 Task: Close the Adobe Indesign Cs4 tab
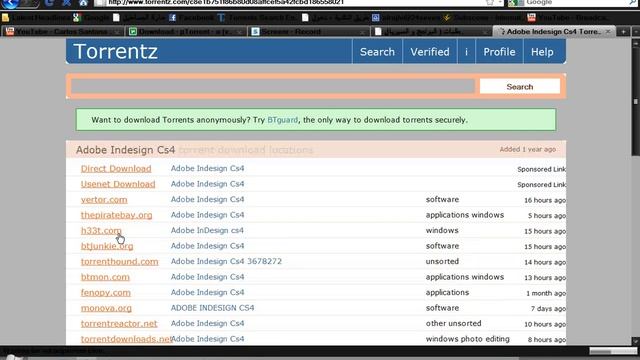coord(608,31)
